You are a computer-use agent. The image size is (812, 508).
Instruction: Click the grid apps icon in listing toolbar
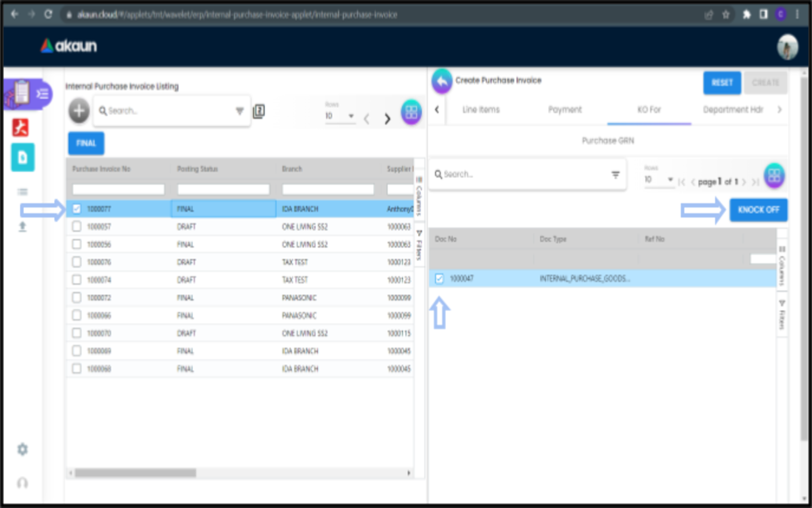[x=411, y=112]
